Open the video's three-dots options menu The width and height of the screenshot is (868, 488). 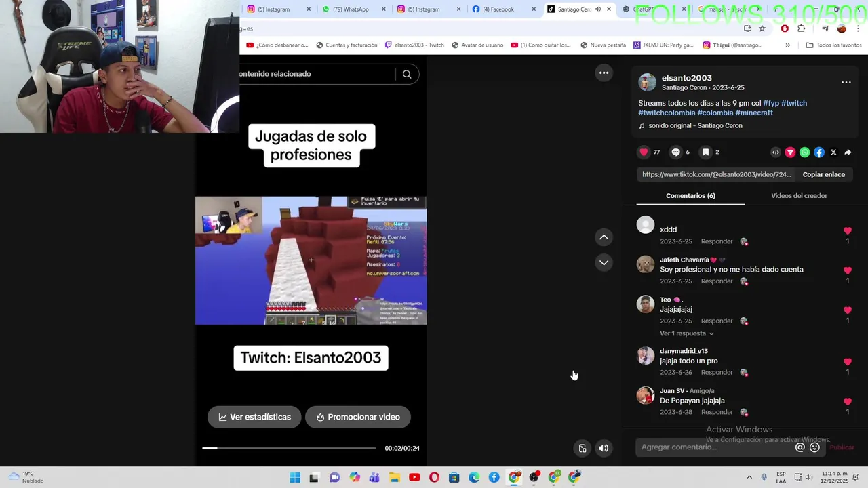(604, 73)
